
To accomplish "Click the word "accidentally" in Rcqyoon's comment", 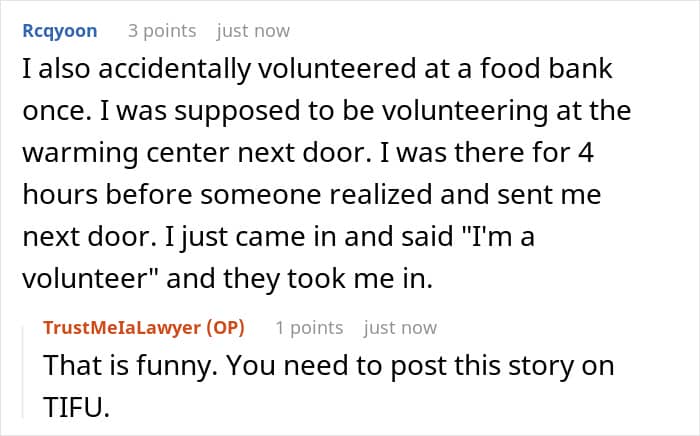I will tap(175, 70).
